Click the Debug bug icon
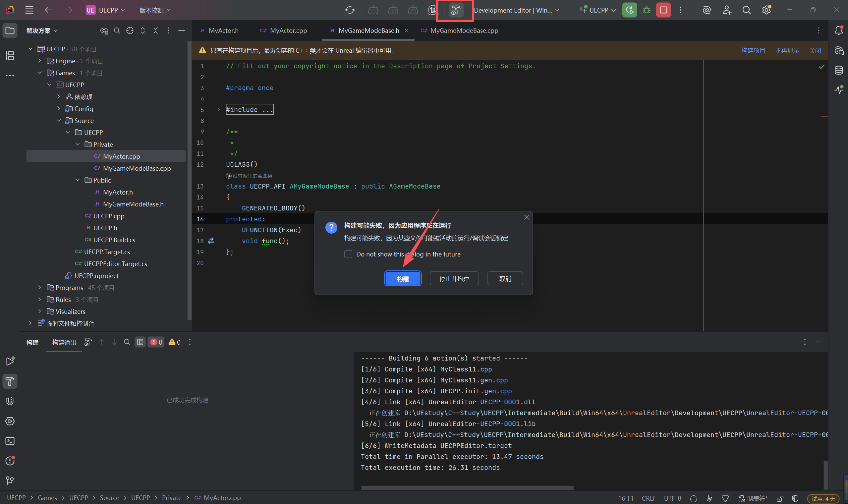The image size is (848, 504). coord(646,10)
